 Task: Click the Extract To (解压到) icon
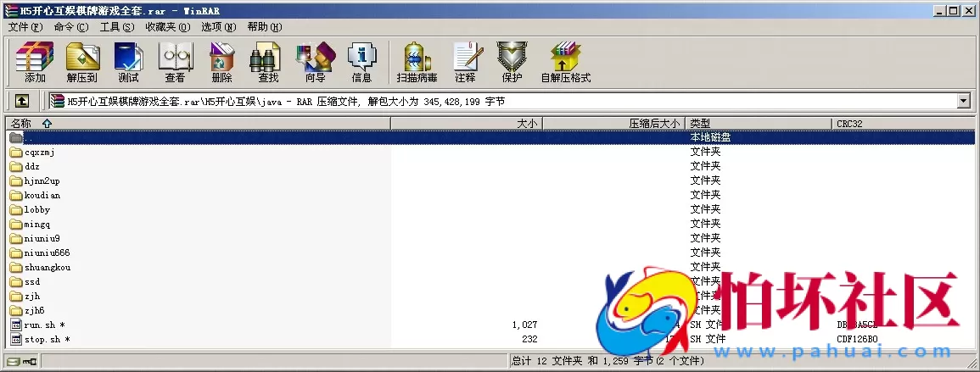(x=81, y=63)
